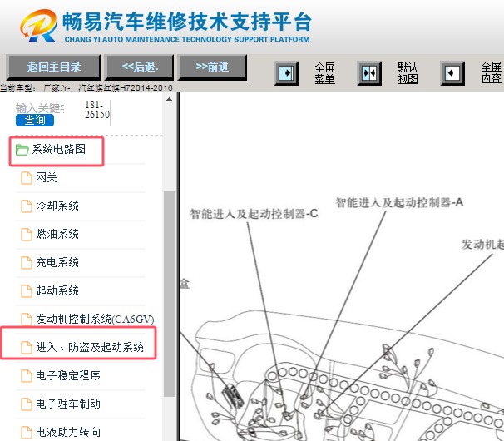This screenshot has width=504, height=441.
Task: Click the document icon beside 充电系统
Action: coord(27,263)
